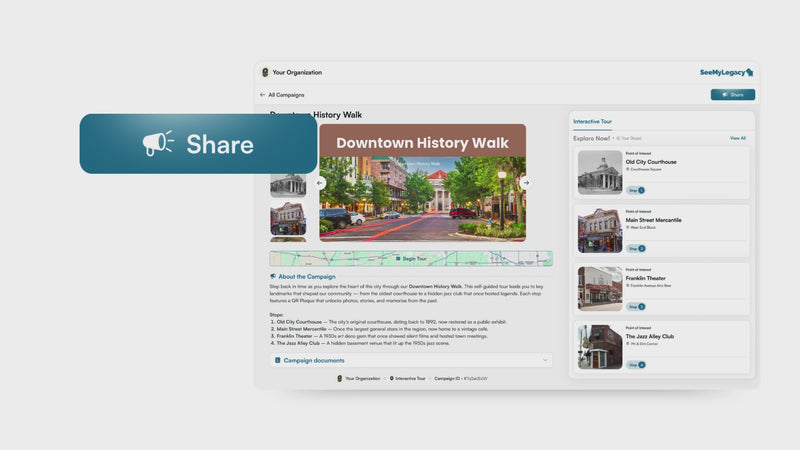Show the previous carousel image
The image size is (800, 450).
(x=321, y=183)
